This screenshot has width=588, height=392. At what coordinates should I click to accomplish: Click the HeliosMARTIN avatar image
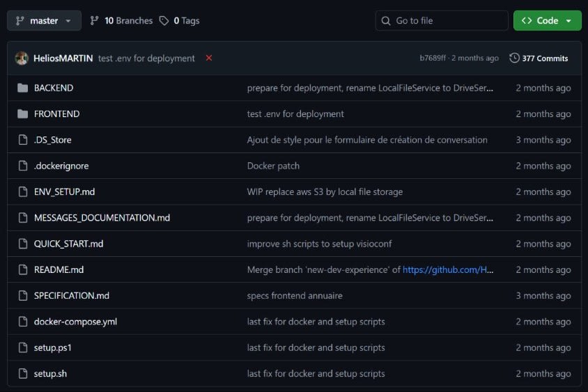tap(22, 58)
